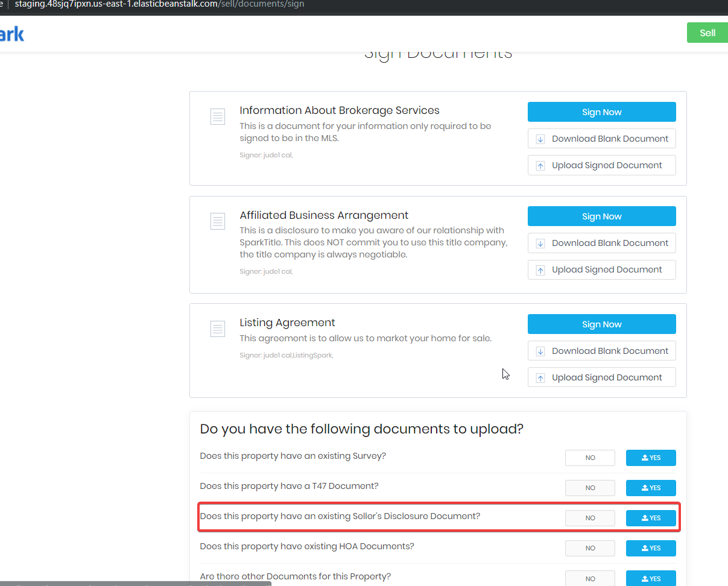This screenshot has width=728, height=586.
Task: Answer NO for existing HOA Documents question
Action: click(x=590, y=548)
